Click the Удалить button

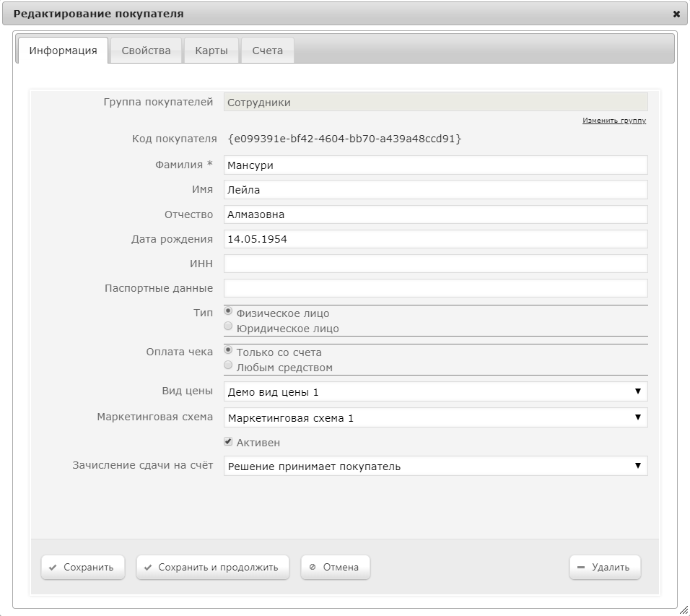605,567
